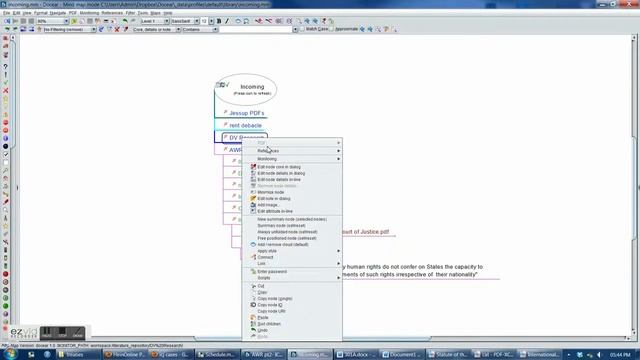Open the Format menu
This screenshot has height=360, width=640.
40,13
